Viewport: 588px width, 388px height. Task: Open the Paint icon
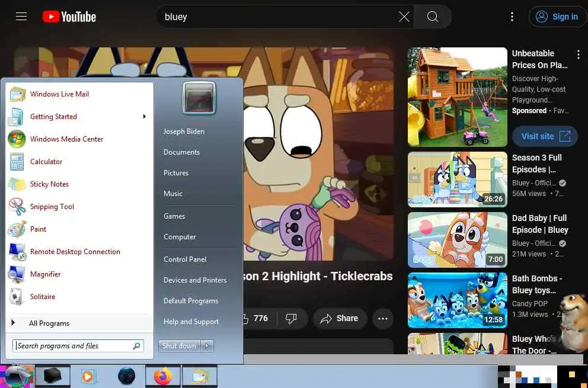point(17,229)
